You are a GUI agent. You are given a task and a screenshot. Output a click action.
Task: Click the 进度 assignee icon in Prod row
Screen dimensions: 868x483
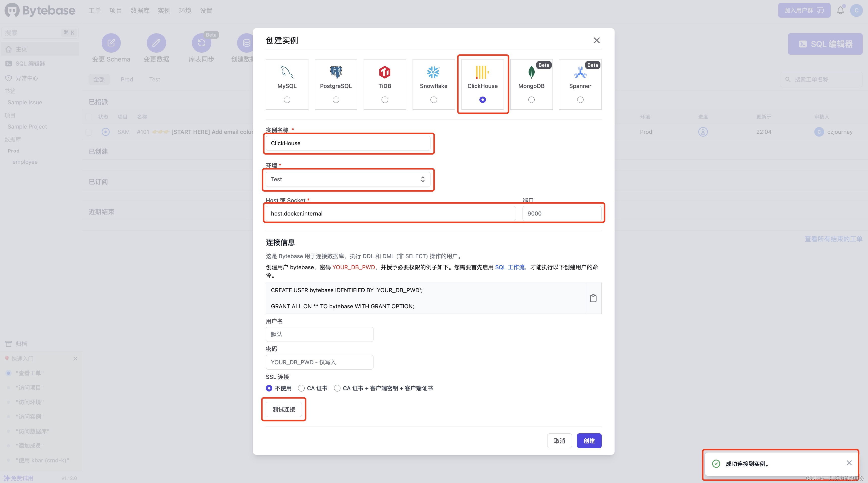click(703, 132)
